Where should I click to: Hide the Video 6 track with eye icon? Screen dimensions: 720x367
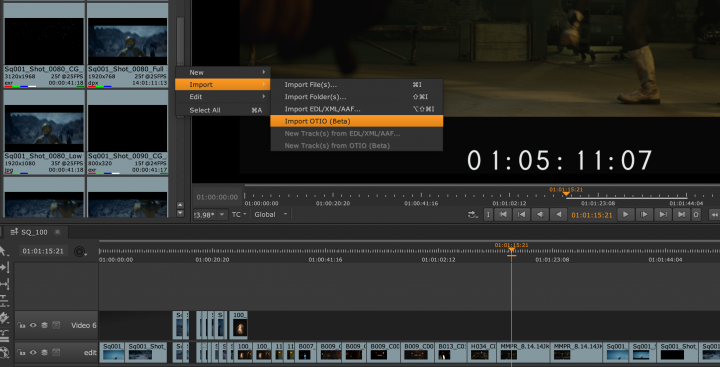pyautogui.click(x=33, y=325)
